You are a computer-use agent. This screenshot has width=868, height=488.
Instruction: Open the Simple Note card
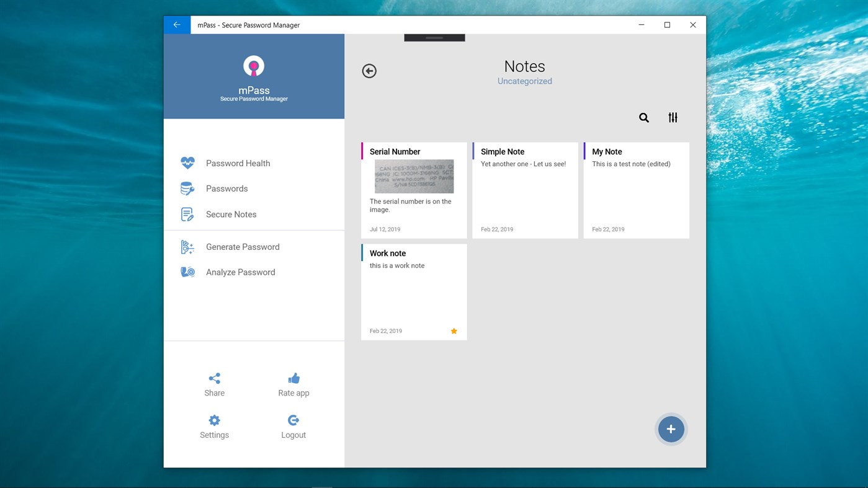[526, 190]
